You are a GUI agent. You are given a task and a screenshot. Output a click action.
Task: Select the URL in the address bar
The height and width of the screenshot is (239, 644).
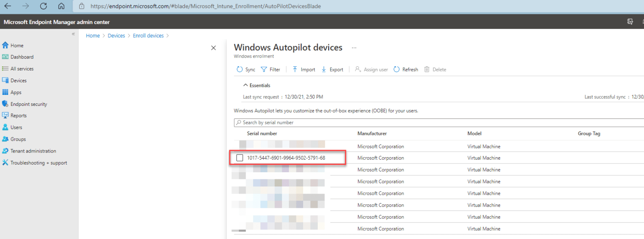[206, 6]
